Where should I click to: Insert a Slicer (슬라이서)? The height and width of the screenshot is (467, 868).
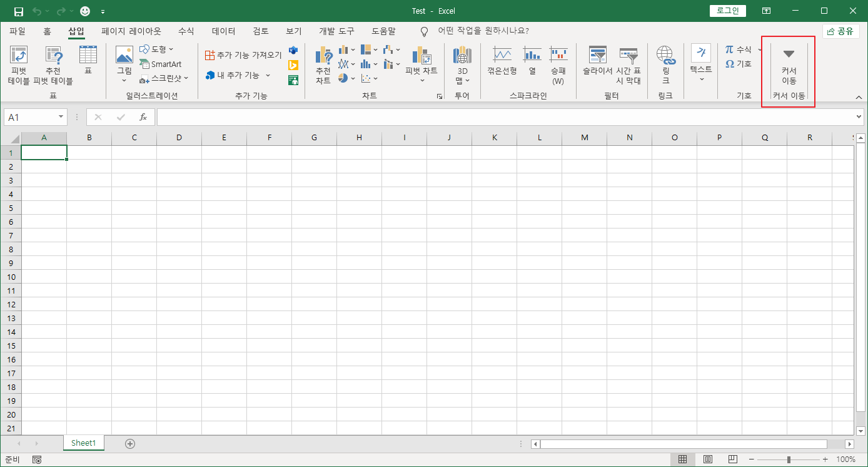(598, 61)
